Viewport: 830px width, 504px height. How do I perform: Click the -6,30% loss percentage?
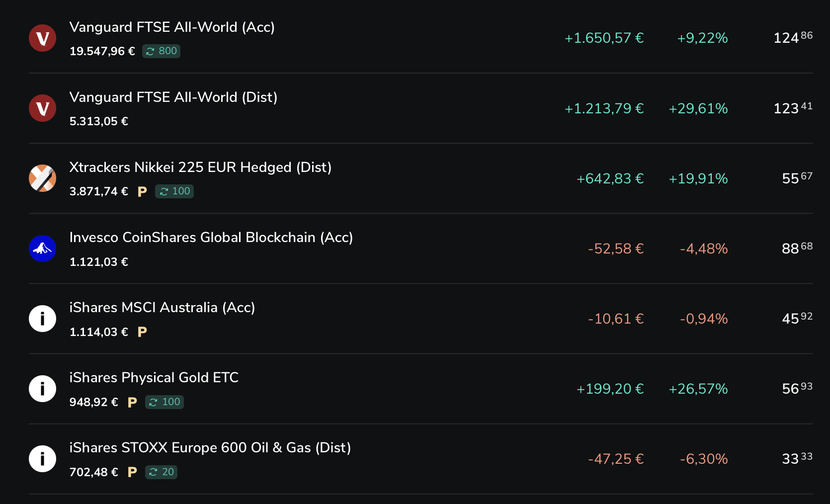(704, 459)
